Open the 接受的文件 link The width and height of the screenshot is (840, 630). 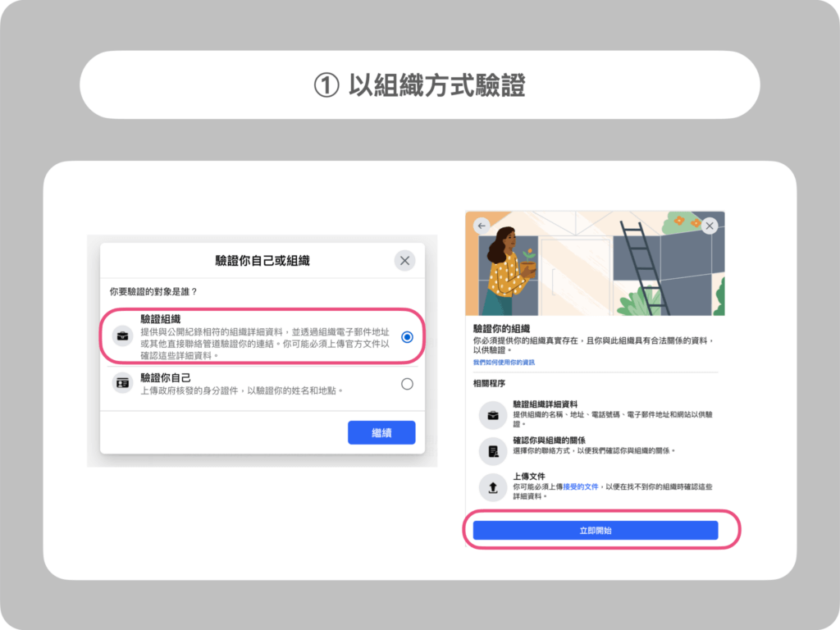pyautogui.click(x=580, y=487)
